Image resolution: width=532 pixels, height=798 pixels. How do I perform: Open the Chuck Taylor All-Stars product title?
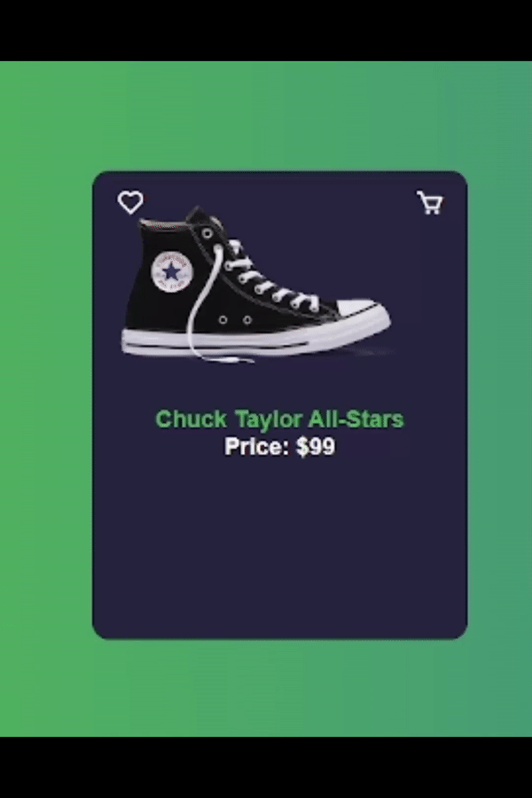tap(279, 419)
